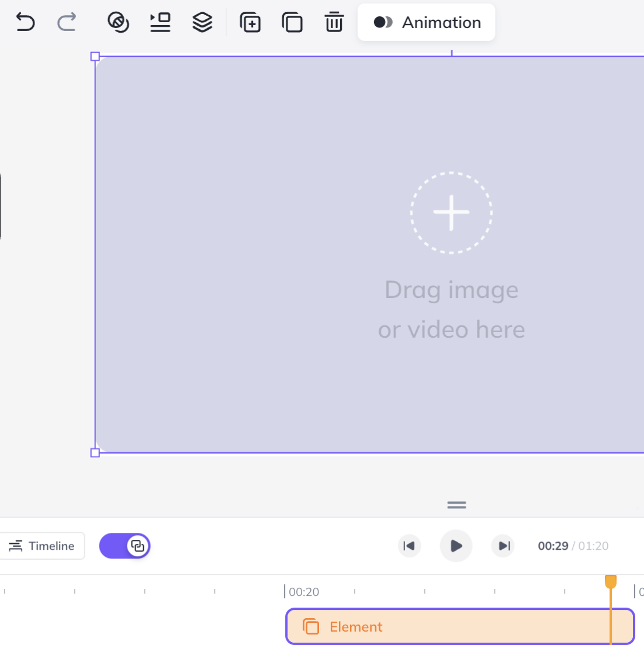The image size is (644, 645).
Task: Click the orange playhead marker
Action: tap(611, 582)
